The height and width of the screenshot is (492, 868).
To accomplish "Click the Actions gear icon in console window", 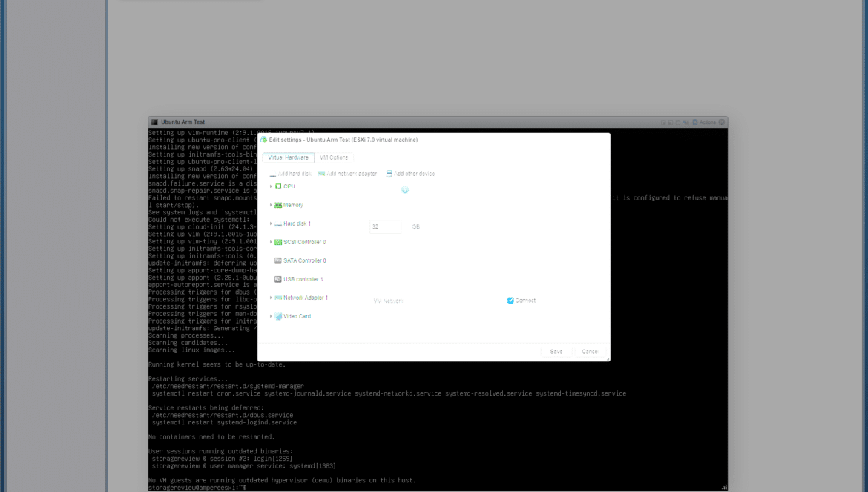I will coord(695,122).
